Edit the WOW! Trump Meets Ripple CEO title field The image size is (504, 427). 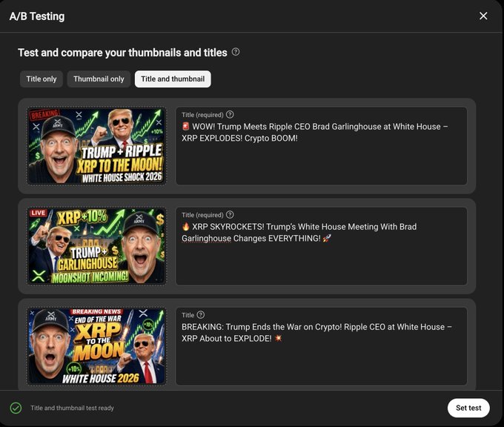pyautogui.click(x=322, y=146)
